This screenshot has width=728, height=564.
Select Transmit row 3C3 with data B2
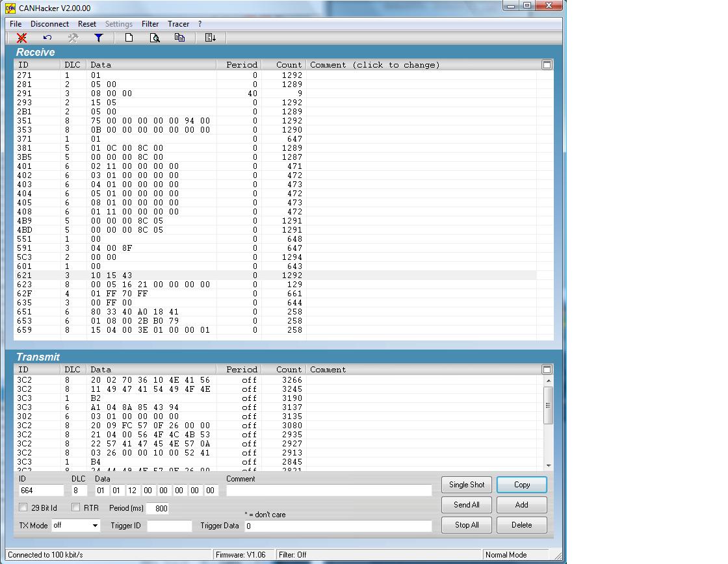tap(279, 398)
